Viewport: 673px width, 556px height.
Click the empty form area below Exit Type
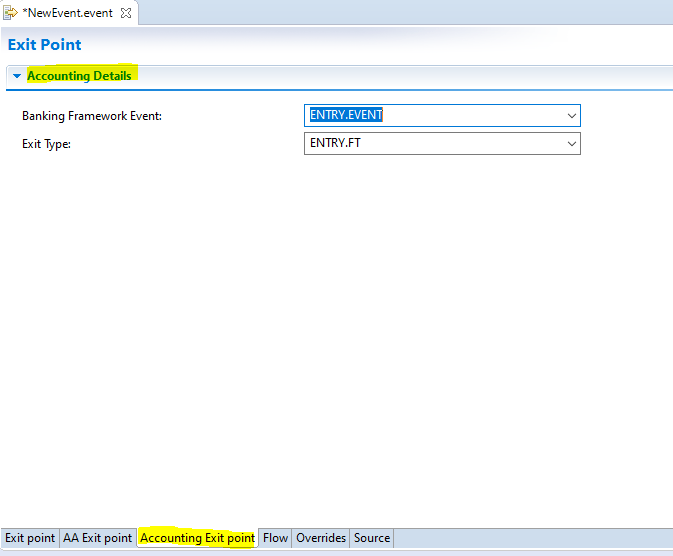pos(336,330)
